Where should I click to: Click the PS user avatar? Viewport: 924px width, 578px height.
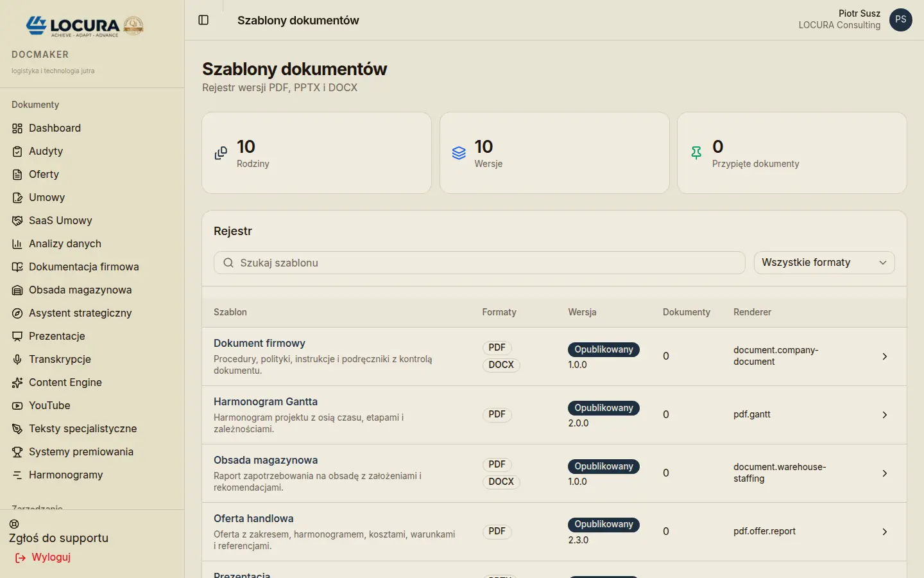coord(901,20)
